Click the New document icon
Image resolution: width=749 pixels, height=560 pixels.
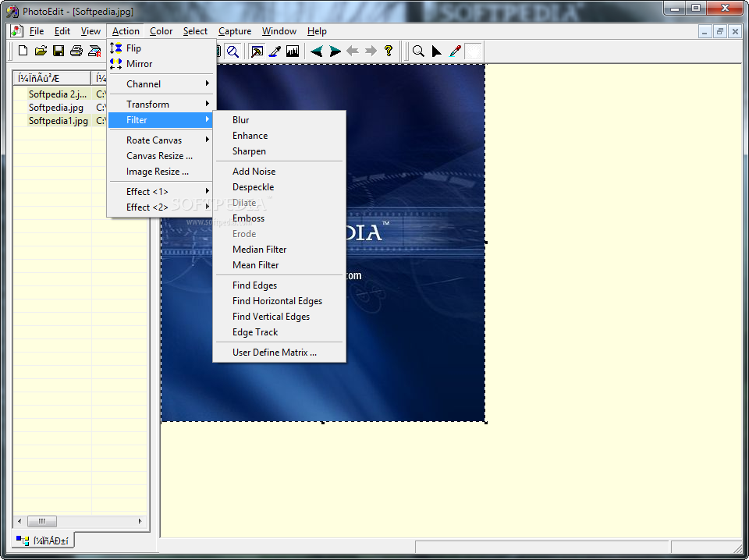click(x=23, y=51)
